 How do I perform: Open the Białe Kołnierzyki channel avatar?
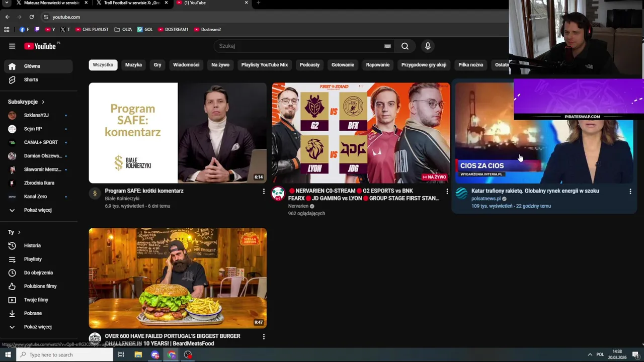pos(95,194)
